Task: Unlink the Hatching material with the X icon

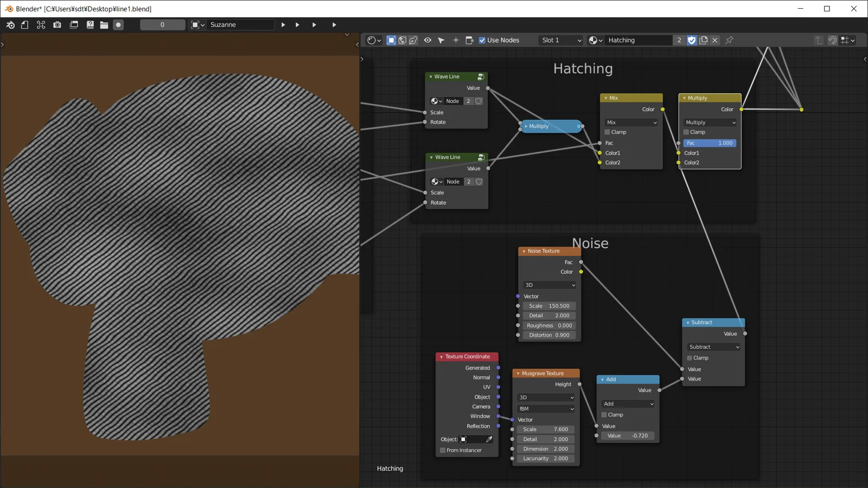Action: tap(715, 40)
